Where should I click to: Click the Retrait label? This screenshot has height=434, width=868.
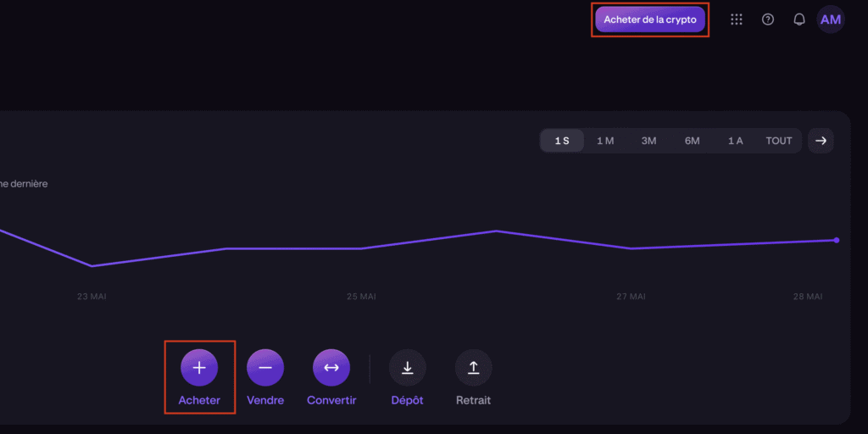pos(473,400)
